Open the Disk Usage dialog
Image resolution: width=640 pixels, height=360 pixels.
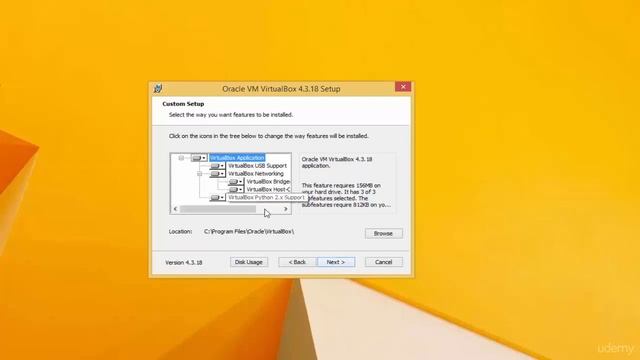tap(249, 262)
